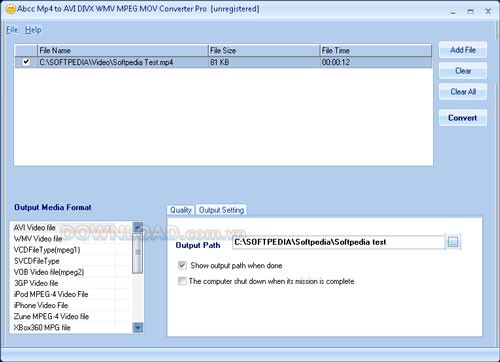The height and width of the screenshot is (362, 500).
Task: Click the File Time column header
Action: [x=376, y=51]
